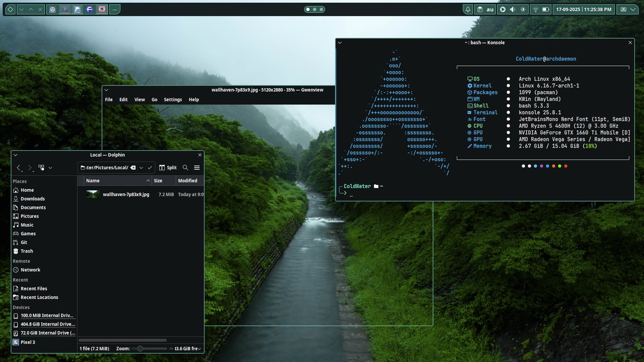Open Dolphin's hamburger menu
644x362 pixels.
click(x=196, y=167)
